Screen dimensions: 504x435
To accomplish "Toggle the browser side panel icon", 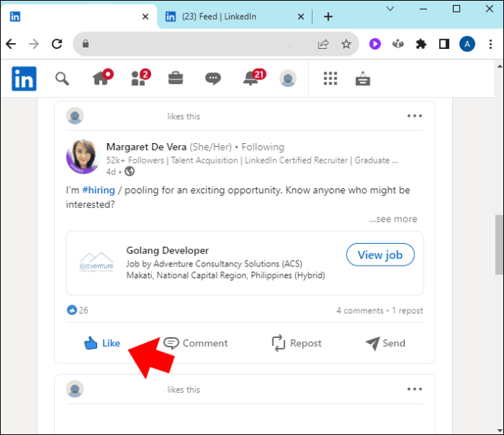I will point(444,44).
